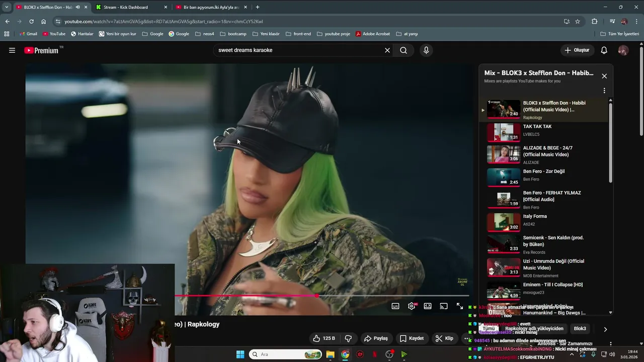Close the Mix playlist panel
The image size is (644, 362).
[604, 76]
